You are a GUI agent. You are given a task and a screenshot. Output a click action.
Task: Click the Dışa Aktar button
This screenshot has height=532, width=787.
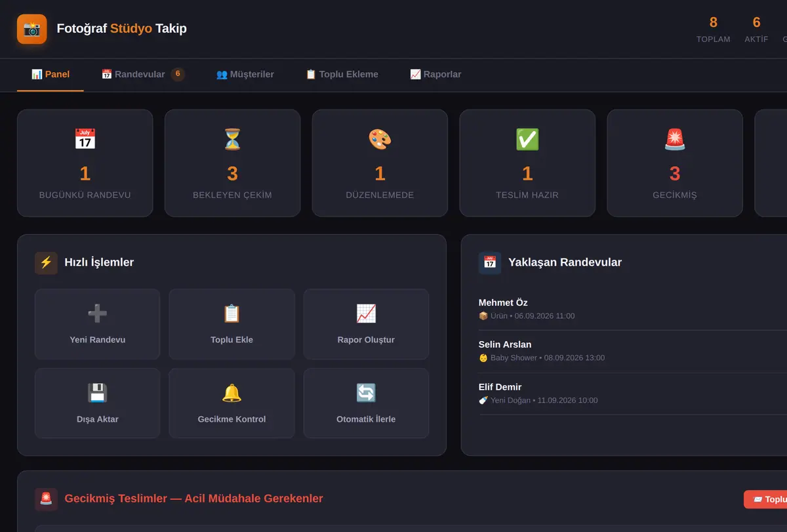pos(97,403)
